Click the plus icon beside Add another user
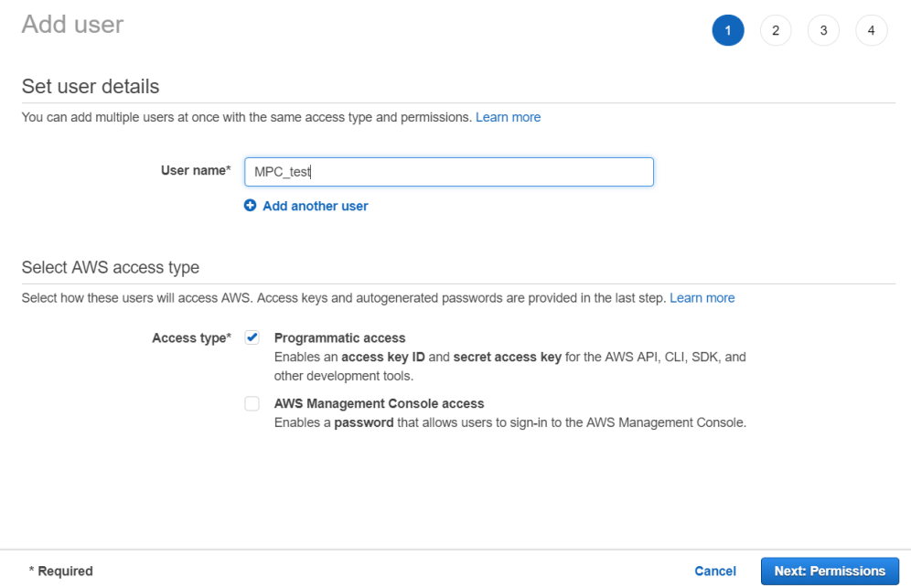 (x=250, y=206)
